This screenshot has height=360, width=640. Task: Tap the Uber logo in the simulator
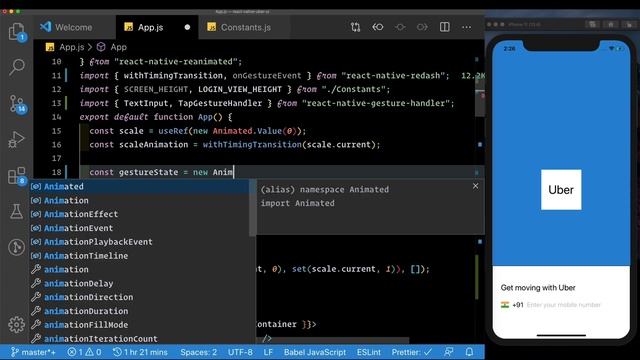tap(561, 190)
